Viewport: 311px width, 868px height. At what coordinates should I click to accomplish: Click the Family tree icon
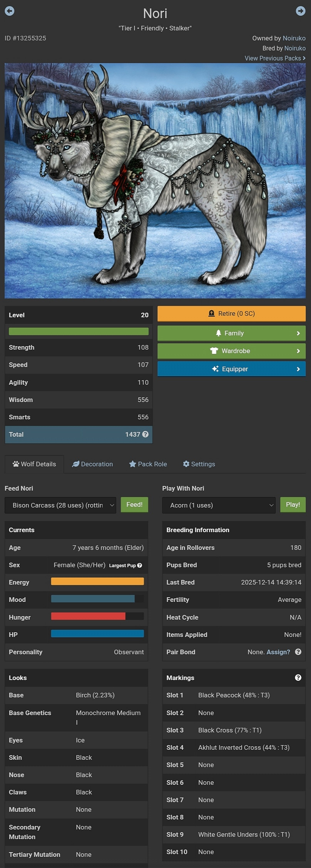pos(218,333)
